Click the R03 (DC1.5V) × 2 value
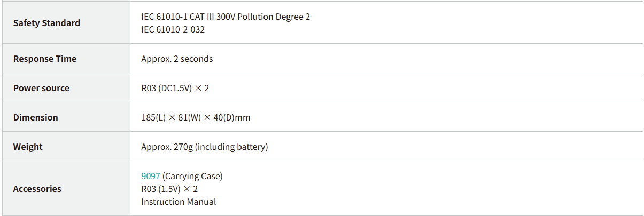644x216 pixels. pos(175,88)
